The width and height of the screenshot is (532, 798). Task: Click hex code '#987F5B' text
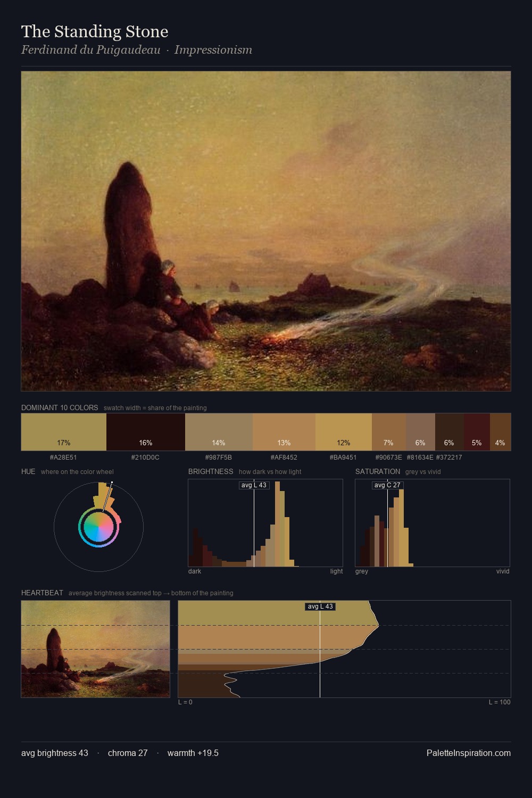coord(219,458)
